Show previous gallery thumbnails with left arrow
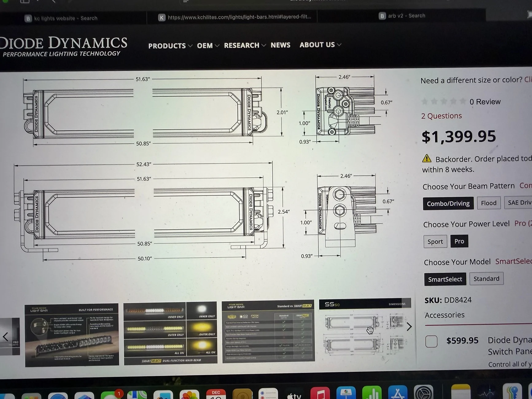The height and width of the screenshot is (399, 532). (x=5, y=337)
